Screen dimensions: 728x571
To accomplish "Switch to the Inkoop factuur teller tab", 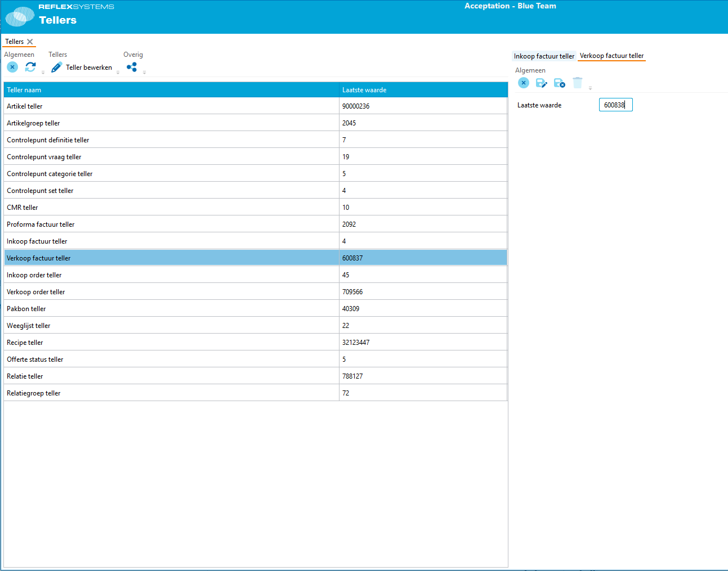I will (543, 56).
